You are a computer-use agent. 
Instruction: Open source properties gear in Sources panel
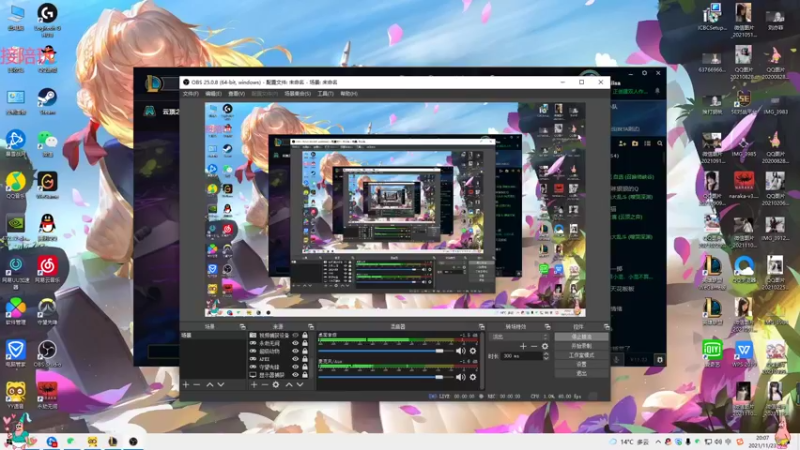276,384
